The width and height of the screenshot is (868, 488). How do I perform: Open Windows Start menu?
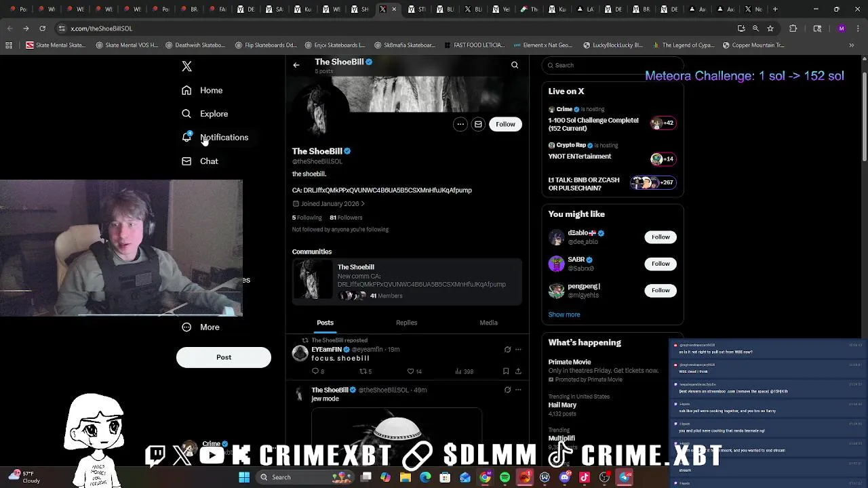[244, 477]
